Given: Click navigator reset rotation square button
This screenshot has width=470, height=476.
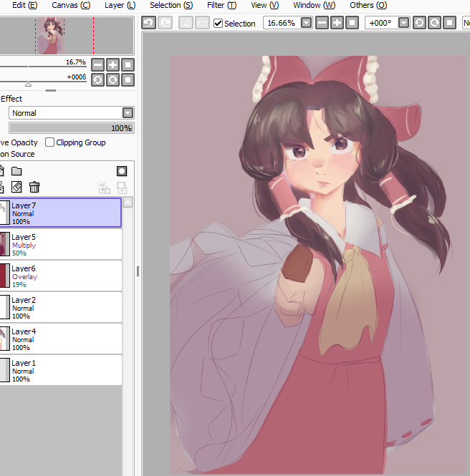Looking at the screenshot, I should (128, 80).
